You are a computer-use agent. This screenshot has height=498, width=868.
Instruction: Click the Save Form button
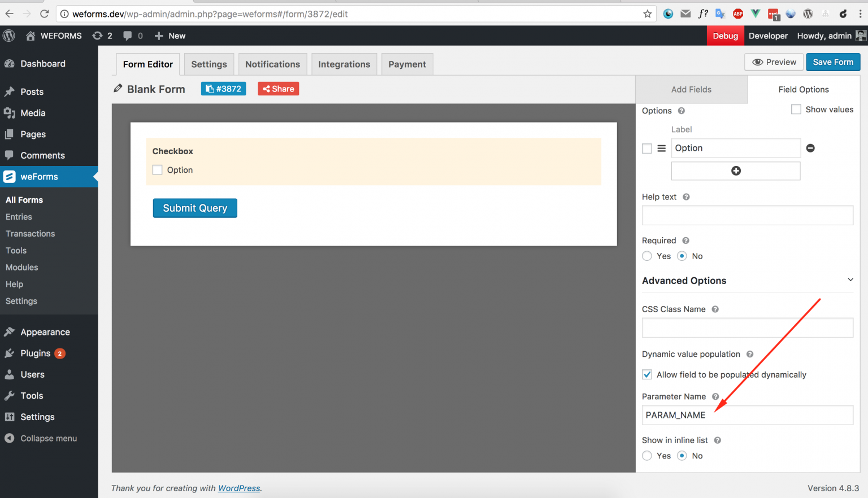click(x=833, y=62)
